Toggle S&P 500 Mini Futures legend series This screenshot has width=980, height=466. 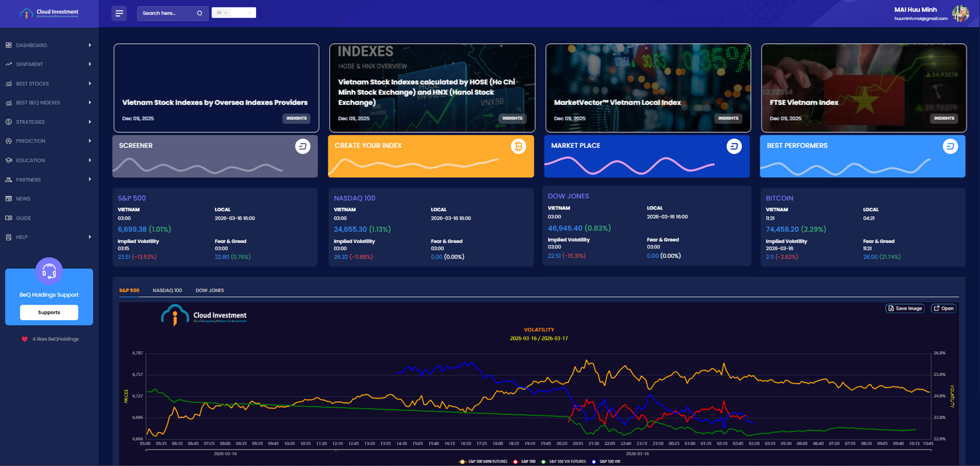483,462
